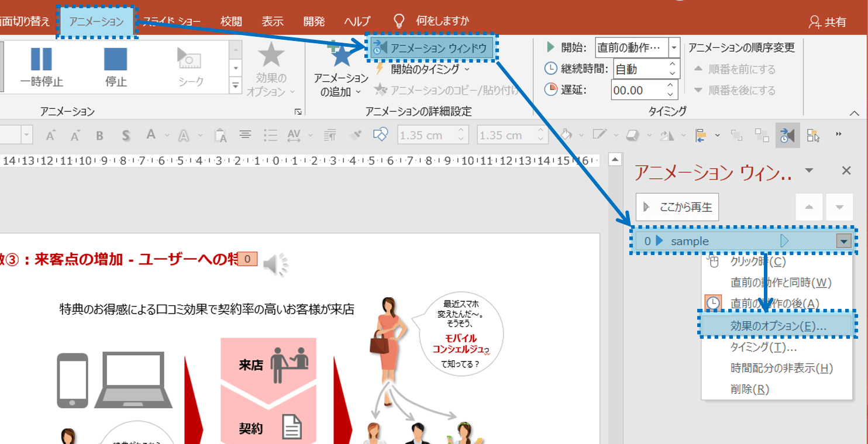The height and width of the screenshot is (444, 868).
Task: Move animation up in the pane
Action: click(x=810, y=207)
